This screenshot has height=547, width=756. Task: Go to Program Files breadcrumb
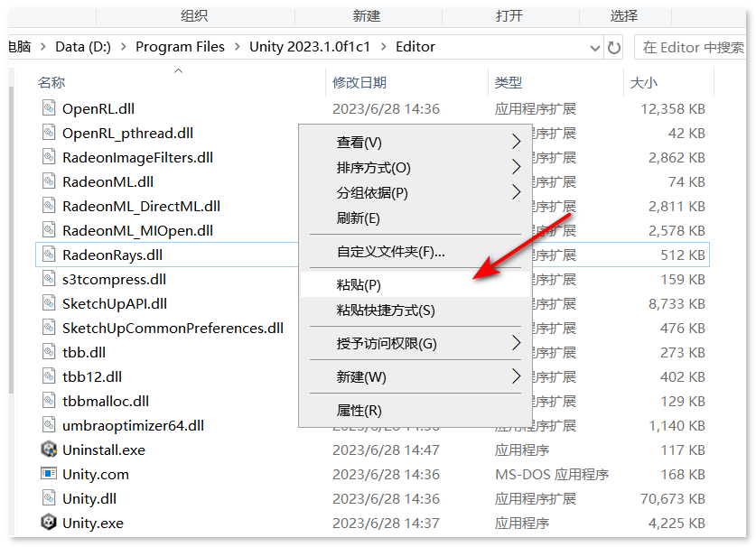click(x=180, y=47)
